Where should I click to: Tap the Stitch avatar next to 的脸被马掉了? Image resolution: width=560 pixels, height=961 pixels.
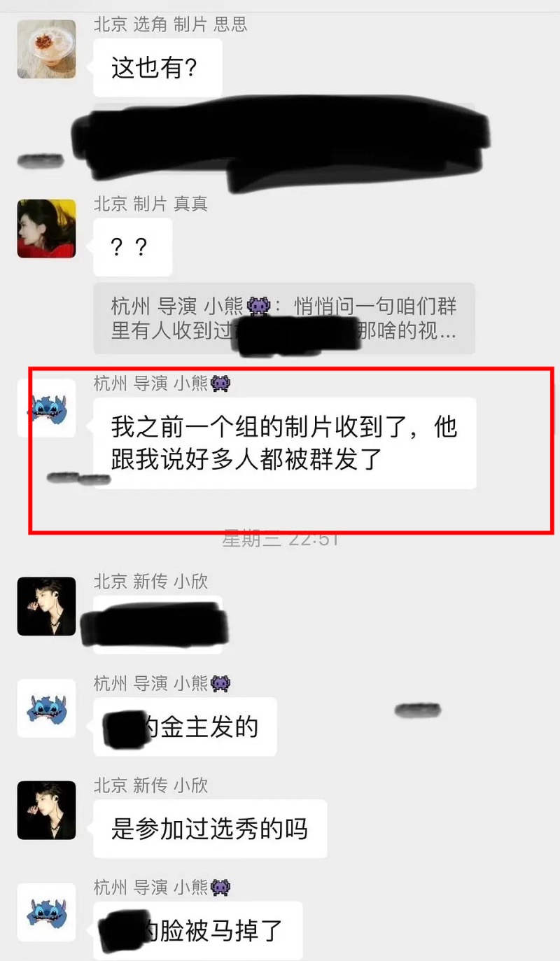coord(46,913)
